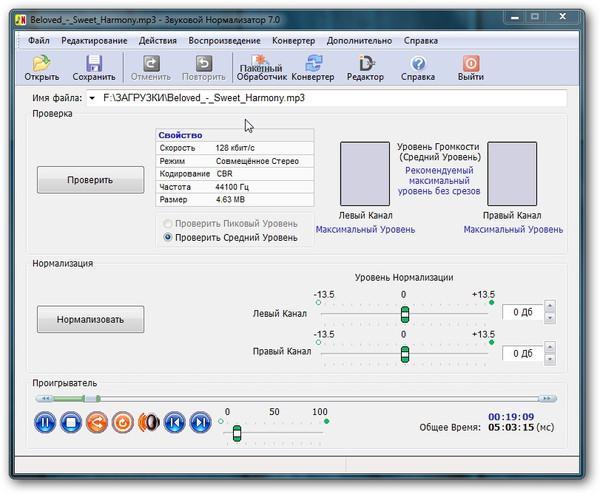
Task: Skip to the next track in the player
Action: (201, 422)
